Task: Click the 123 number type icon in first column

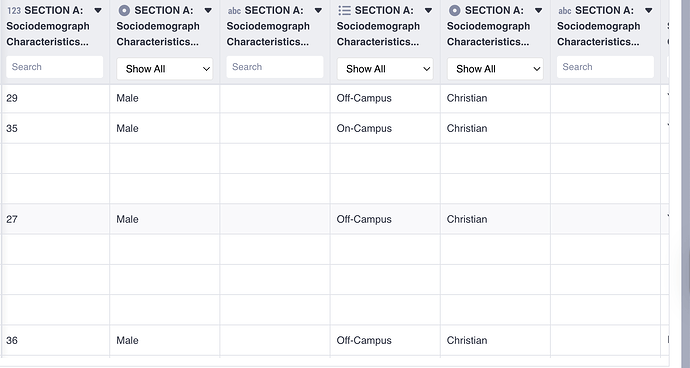Action: click(x=14, y=11)
